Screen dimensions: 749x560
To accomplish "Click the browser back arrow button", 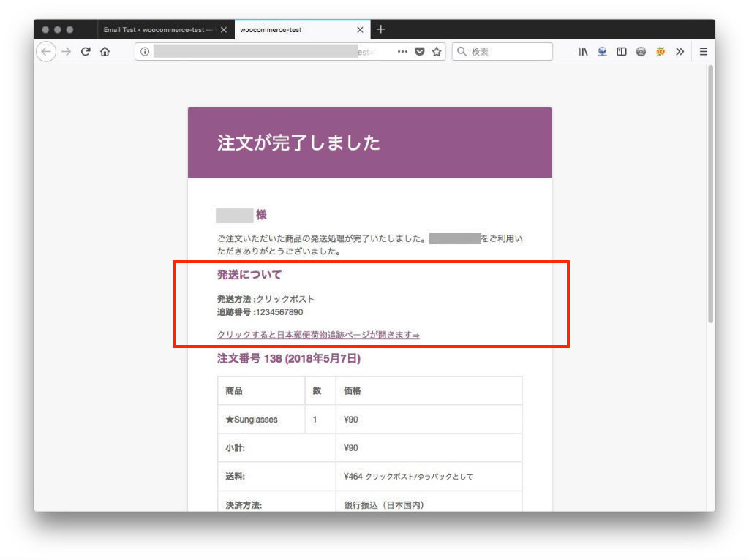I will click(x=46, y=52).
